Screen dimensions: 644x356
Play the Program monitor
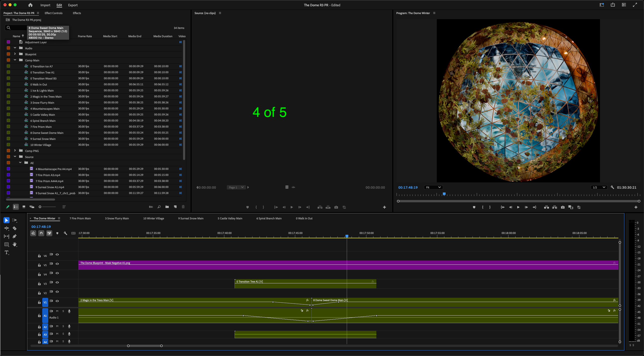(x=518, y=207)
